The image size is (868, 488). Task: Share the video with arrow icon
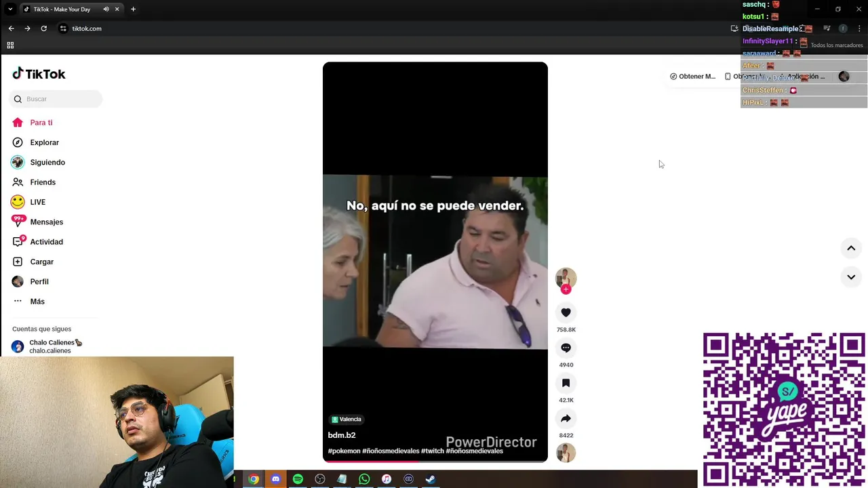pyautogui.click(x=566, y=418)
